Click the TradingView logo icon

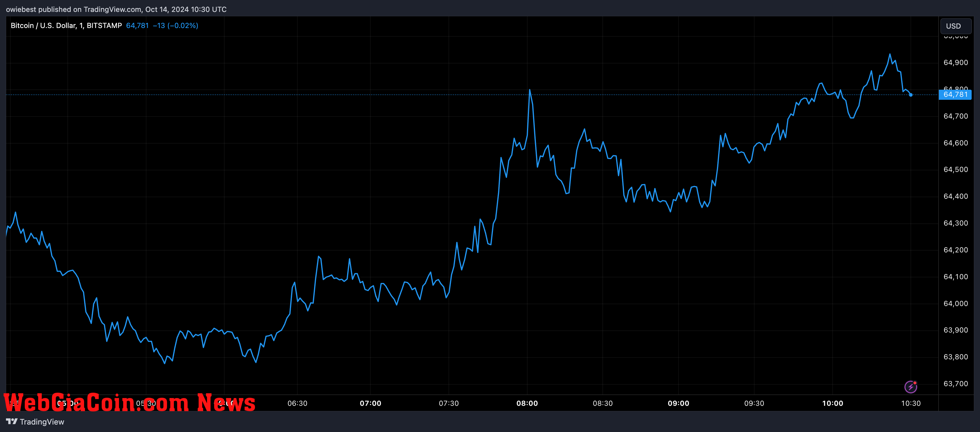tap(12, 421)
